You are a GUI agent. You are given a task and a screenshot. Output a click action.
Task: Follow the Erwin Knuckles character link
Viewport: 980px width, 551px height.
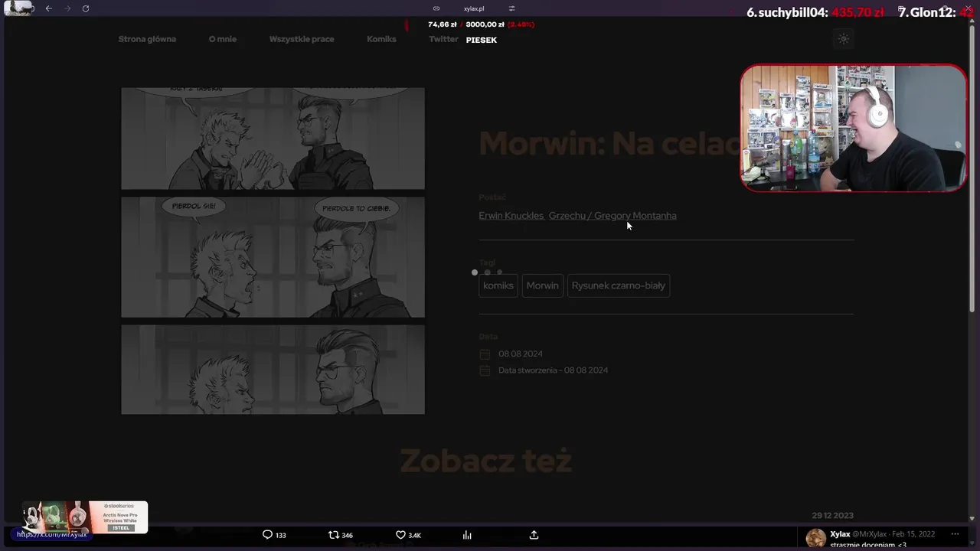click(511, 216)
